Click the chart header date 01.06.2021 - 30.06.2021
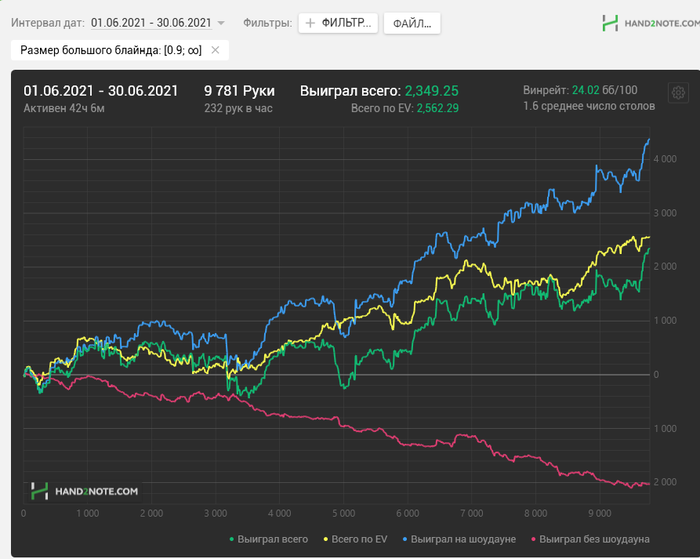 pyautogui.click(x=100, y=91)
